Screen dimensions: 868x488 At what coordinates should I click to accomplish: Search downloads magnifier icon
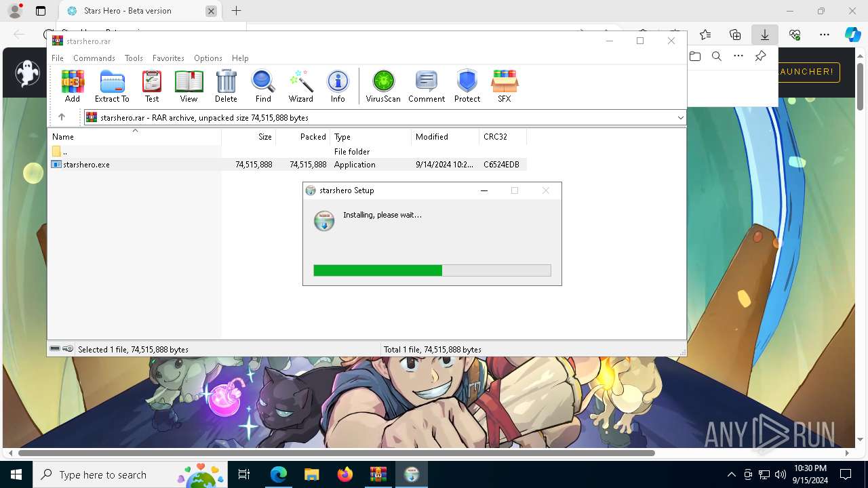717,56
